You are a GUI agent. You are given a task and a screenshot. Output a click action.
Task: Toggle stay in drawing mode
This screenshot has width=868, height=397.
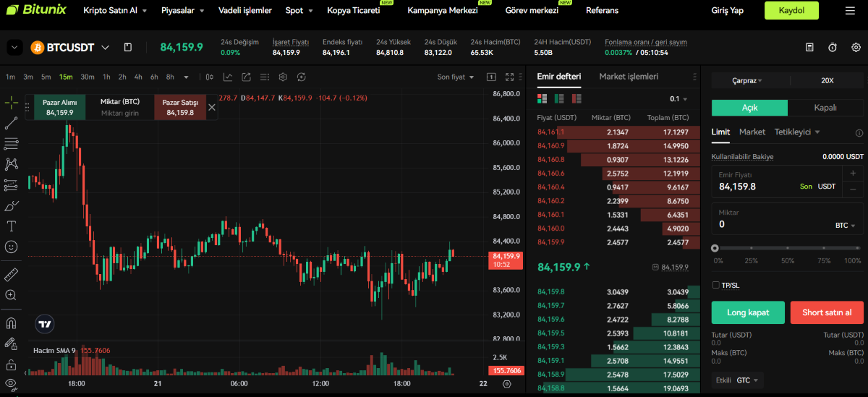click(11, 343)
